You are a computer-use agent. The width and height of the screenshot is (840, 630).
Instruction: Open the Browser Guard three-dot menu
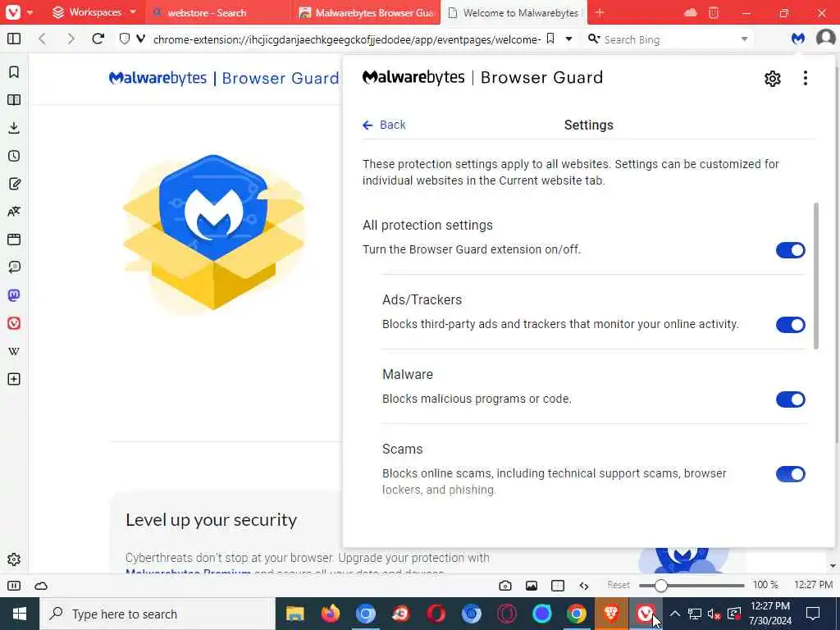(x=806, y=78)
